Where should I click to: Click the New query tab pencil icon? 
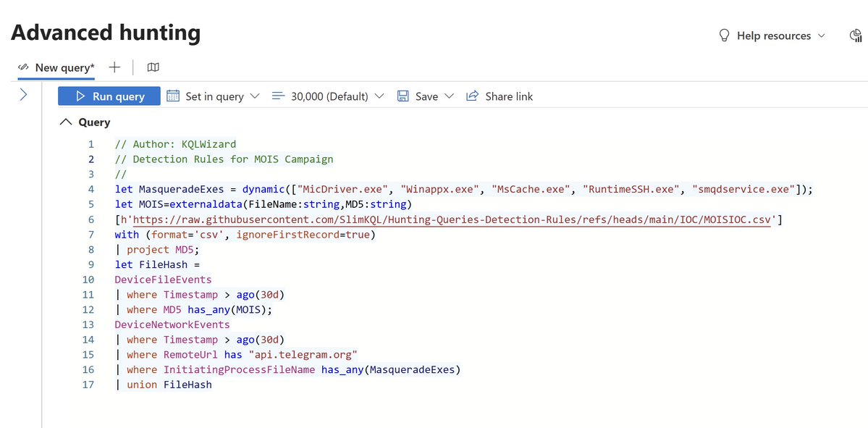(x=23, y=67)
